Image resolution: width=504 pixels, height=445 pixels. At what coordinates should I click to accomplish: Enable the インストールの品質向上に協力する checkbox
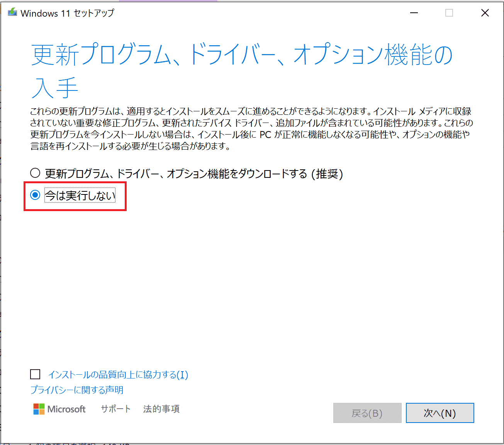click(x=35, y=374)
